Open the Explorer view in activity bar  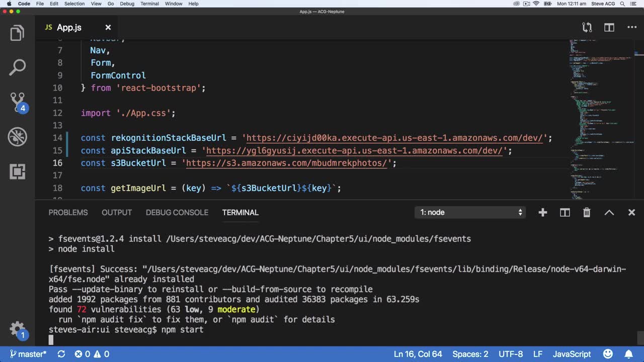[x=17, y=34]
